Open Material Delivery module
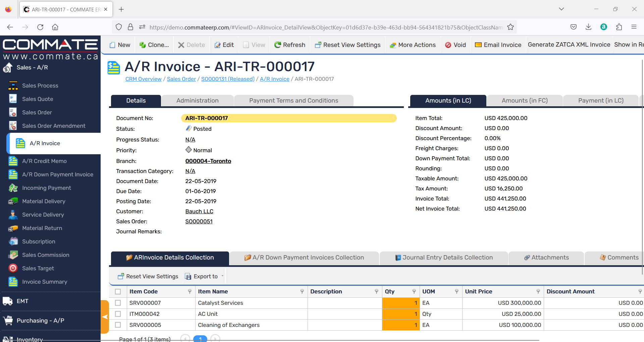 44,201
